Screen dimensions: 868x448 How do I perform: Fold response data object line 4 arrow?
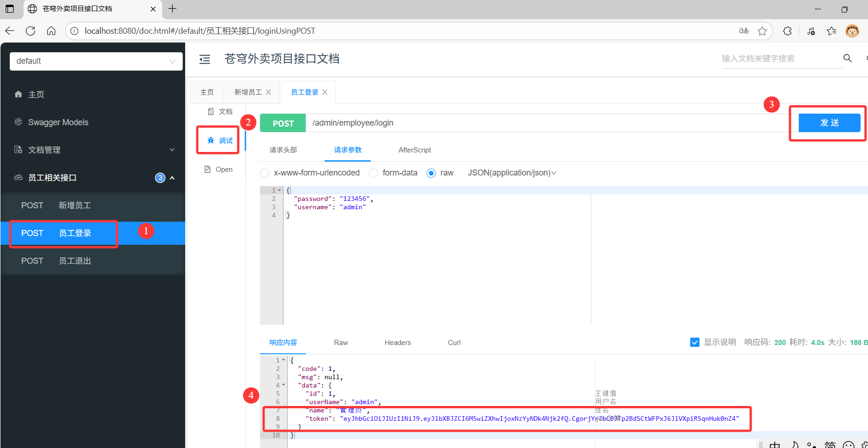pos(283,385)
